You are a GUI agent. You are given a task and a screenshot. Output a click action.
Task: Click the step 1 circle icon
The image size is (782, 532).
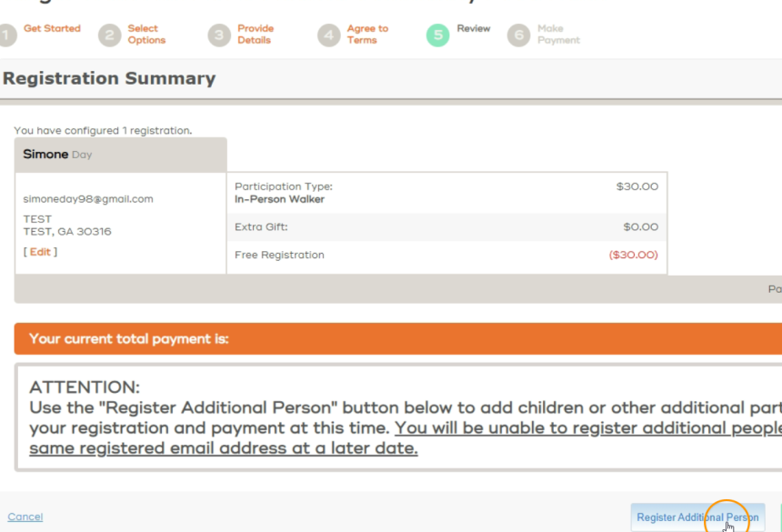coord(7,35)
